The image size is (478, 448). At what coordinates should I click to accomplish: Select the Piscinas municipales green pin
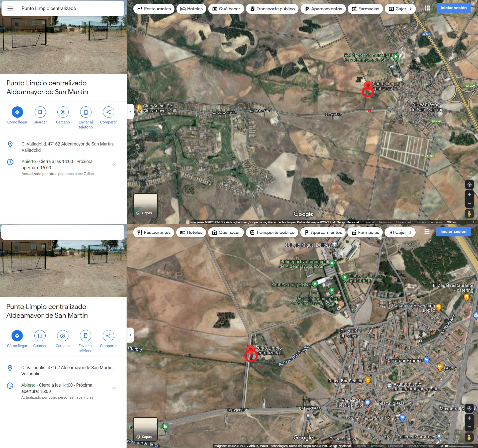332,291
